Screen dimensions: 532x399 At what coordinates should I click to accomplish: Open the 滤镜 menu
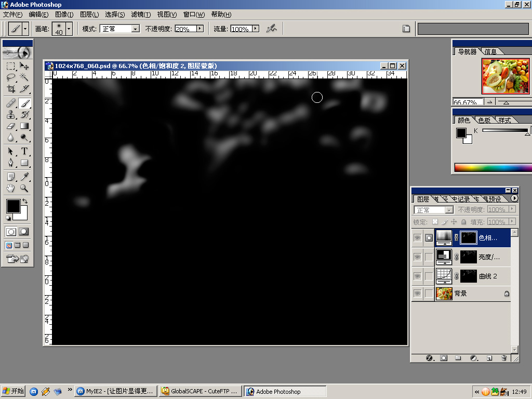click(x=141, y=14)
